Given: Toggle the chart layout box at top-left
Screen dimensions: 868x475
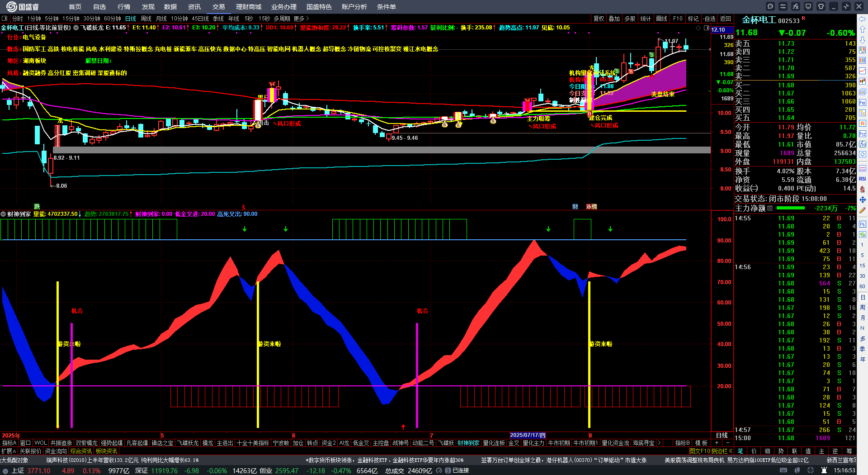Looking at the screenshot, I should 5,19.
